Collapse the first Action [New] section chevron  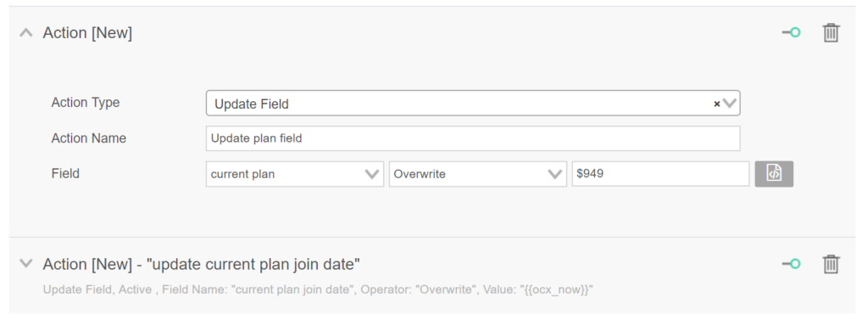click(x=26, y=33)
